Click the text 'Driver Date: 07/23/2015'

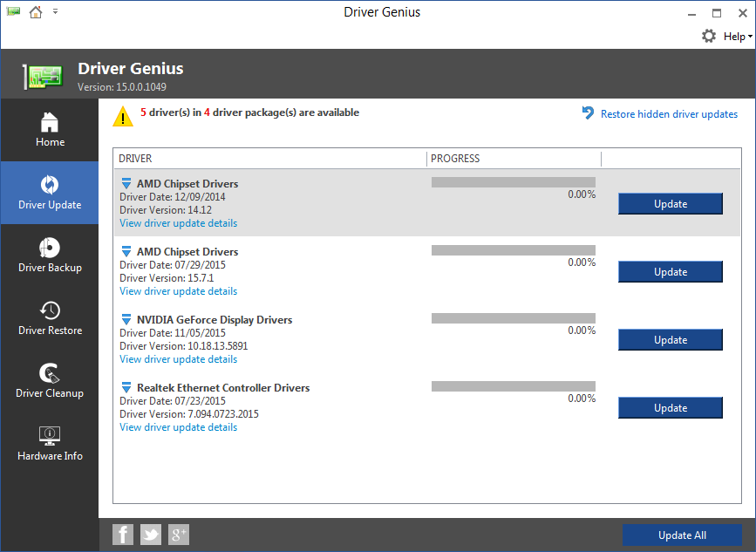[x=172, y=400]
